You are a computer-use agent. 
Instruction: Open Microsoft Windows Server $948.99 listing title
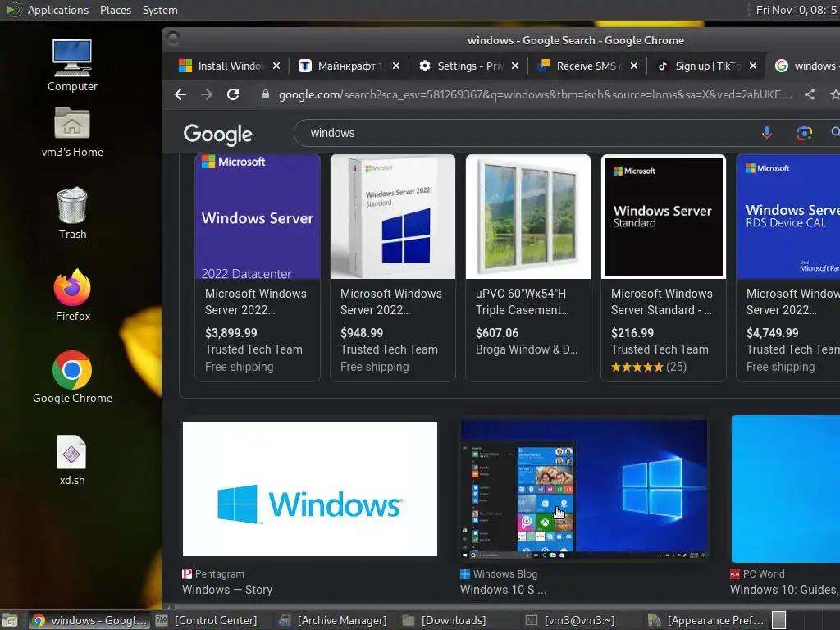[x=391, y=302]
